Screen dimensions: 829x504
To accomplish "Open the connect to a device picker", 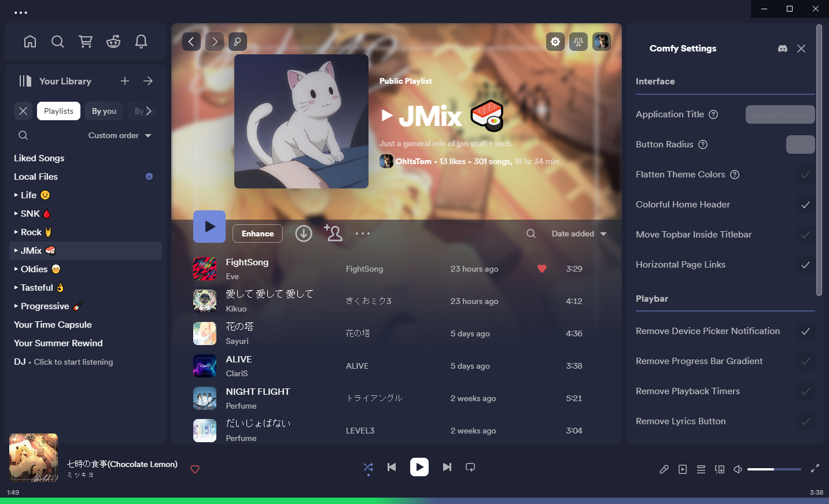I will 720,469.
